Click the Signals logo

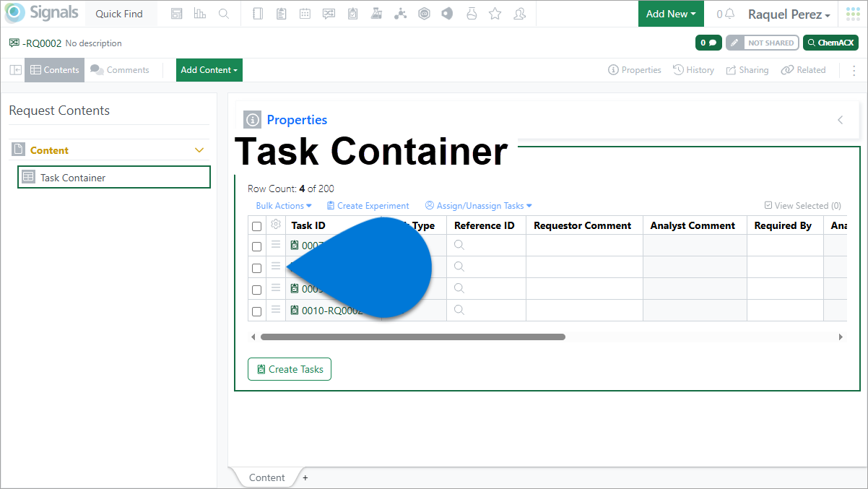click(x=42, y=13)
